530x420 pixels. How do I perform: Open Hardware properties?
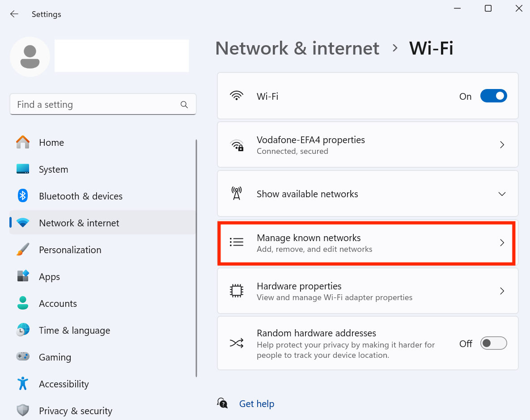(x=367, y=291)
